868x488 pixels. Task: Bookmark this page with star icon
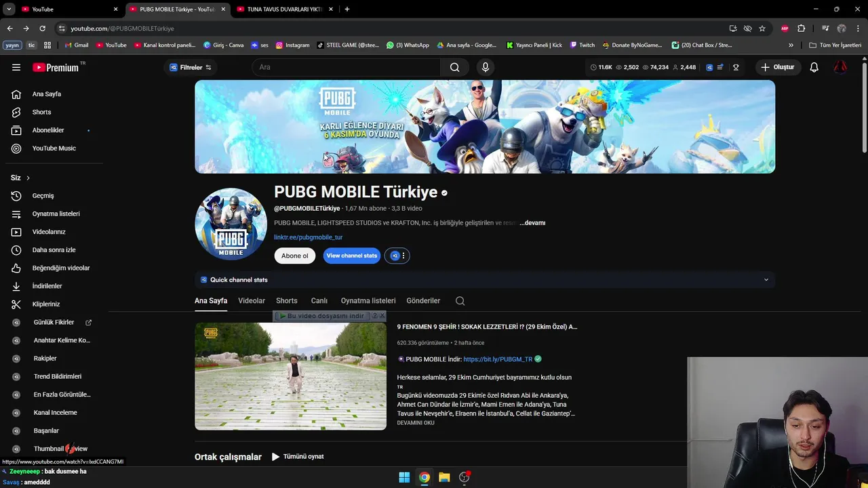pyautogui.click(x=762, y=28)
